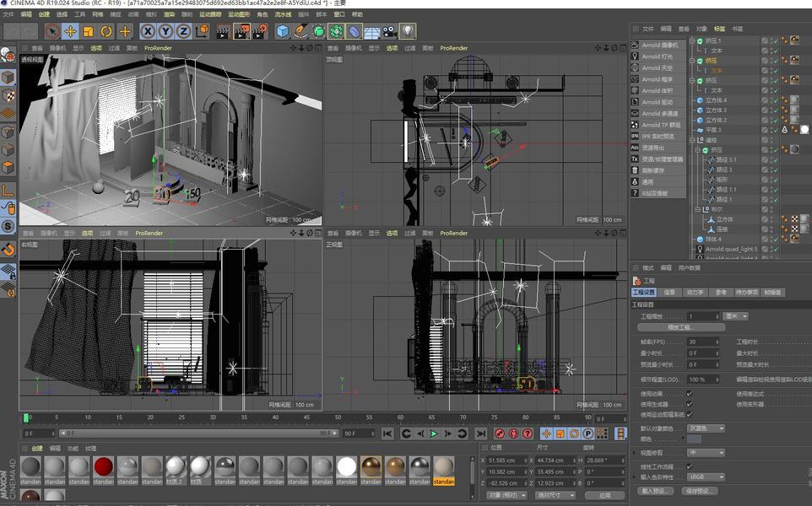Screen dimensions: 812x506
Task: Open the floor/environment objects icon
Action: pyautogui.click(x=372, y=31)
